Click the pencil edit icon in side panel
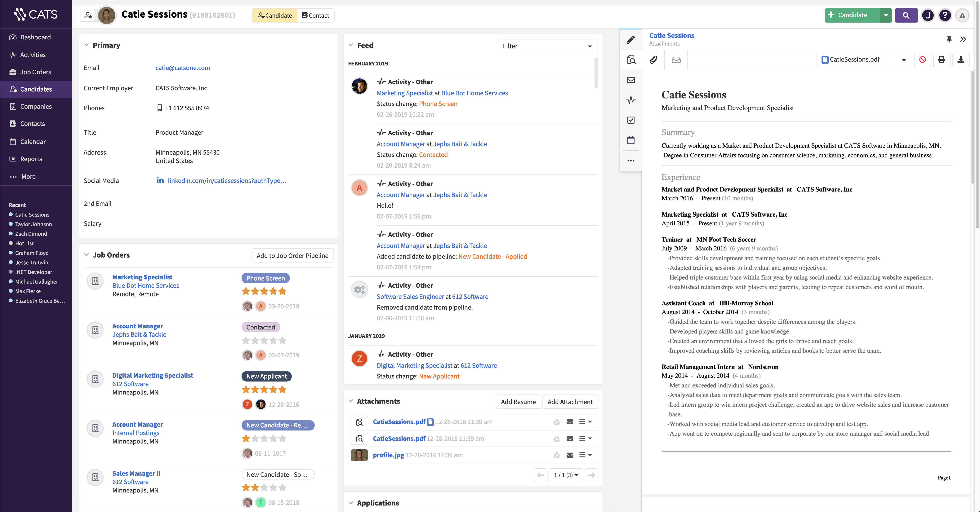This screenshot has height=512, width=980. point(631,40)
